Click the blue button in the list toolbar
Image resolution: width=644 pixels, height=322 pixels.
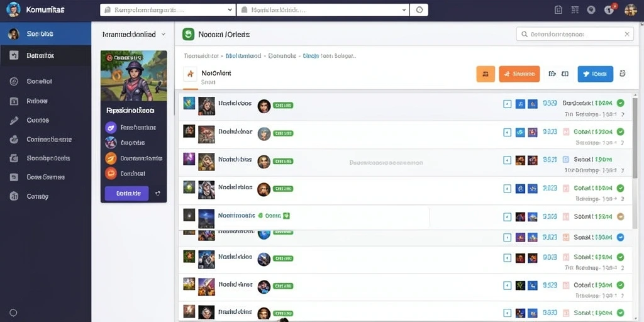pos(595,74)
